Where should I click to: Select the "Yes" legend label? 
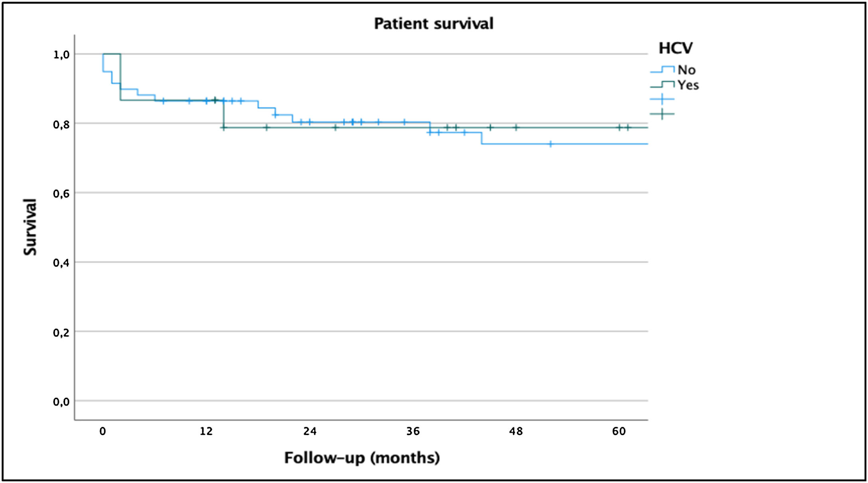pos(688,85)
